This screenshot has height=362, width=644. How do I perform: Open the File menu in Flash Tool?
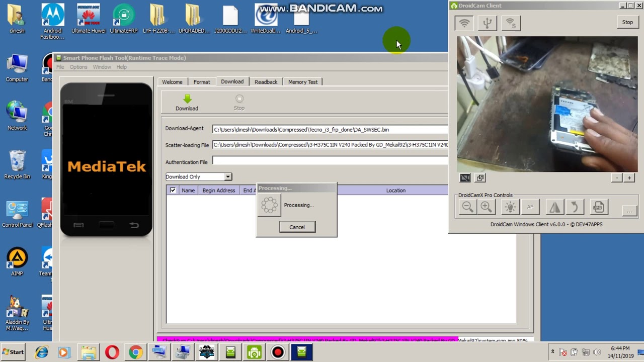(x=60, y=67)
